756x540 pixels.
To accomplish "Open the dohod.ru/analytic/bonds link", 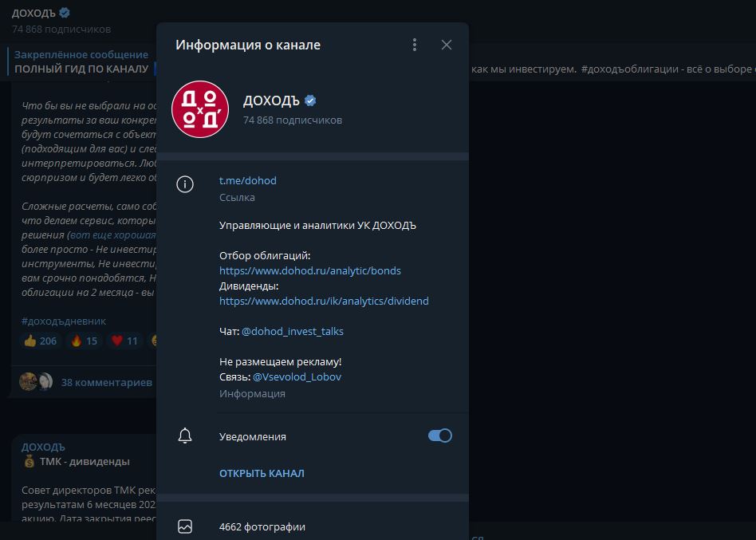I will (x=310, y=270).
